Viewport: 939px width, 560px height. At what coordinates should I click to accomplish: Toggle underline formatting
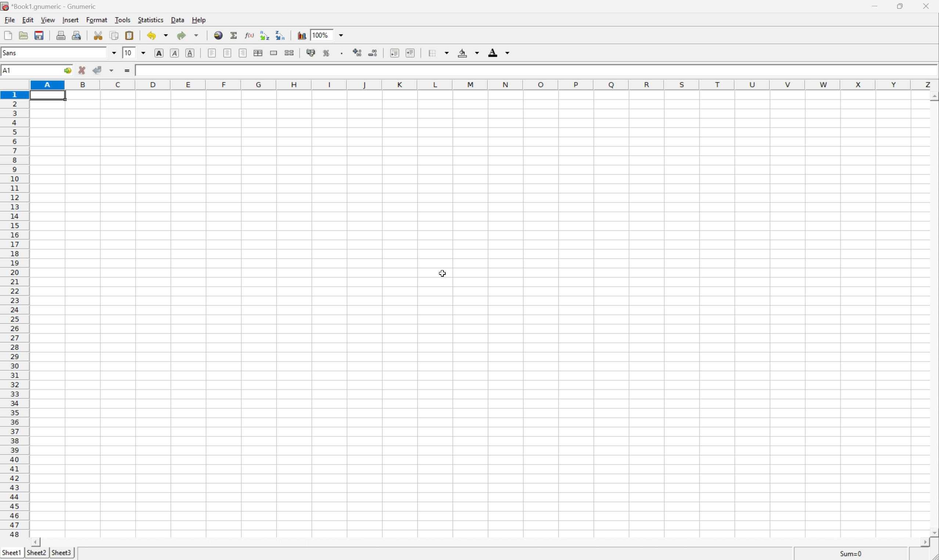[190, 53]
